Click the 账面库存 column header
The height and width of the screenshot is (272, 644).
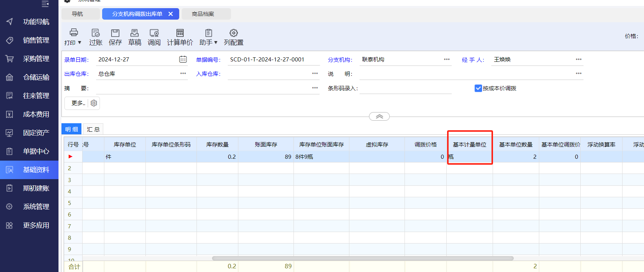click(266, 144)
